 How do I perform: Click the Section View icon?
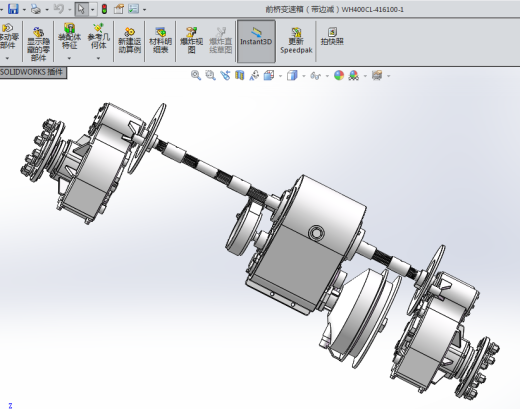pos(240,75)
